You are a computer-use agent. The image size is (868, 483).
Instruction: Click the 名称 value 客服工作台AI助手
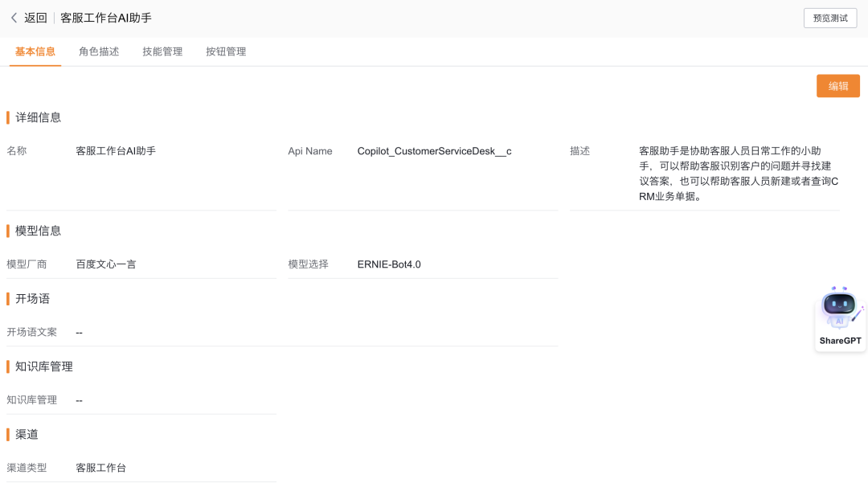coord(116,151)
